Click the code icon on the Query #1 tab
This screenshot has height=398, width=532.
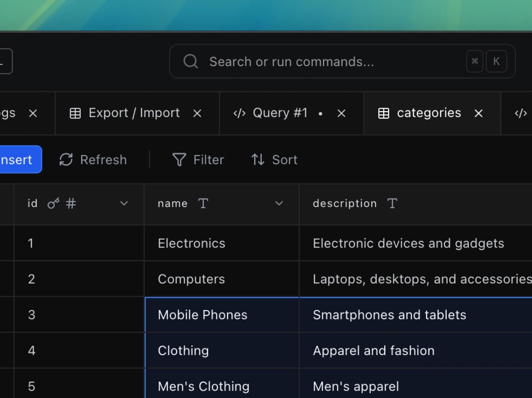[239, 113]
